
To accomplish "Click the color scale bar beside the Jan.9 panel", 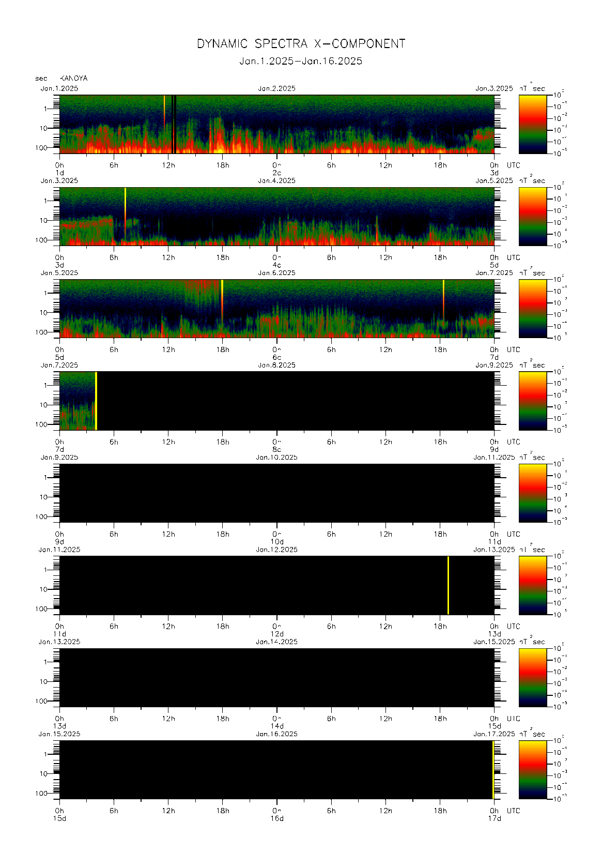I will (x=533, y=493).
